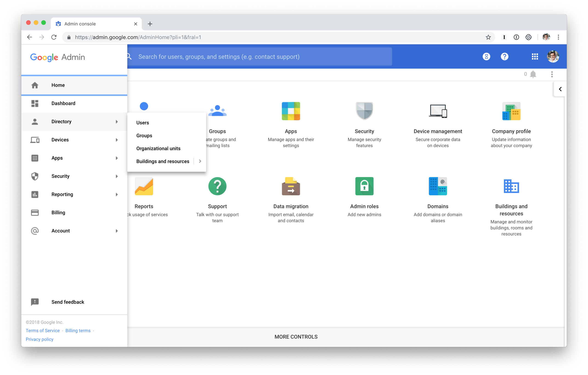This screenshot has width=588, height=375.
Task: Click the Account at-sign icon
Action: 35,231
